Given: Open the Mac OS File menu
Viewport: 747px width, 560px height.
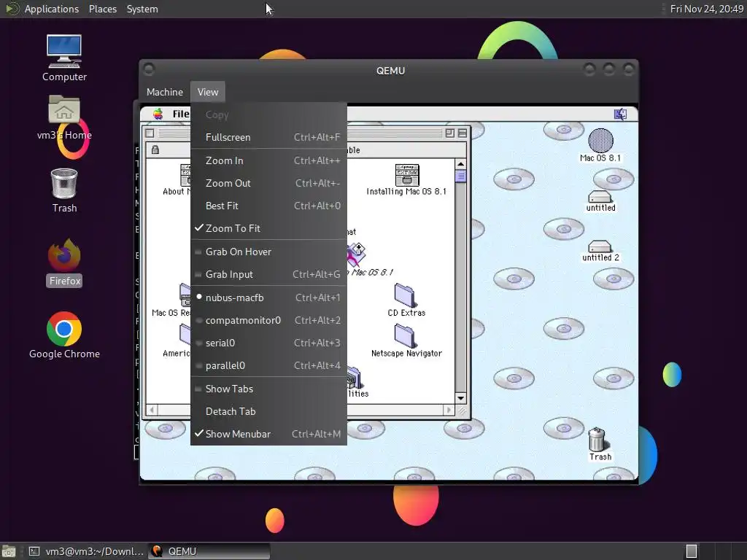Looking at the screenshot, I should (181, 114).
